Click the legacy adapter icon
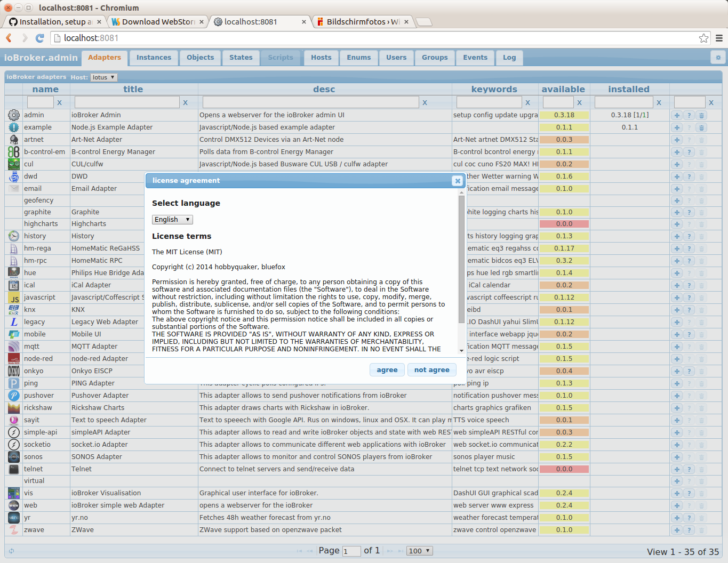 [x=14, y=322]
